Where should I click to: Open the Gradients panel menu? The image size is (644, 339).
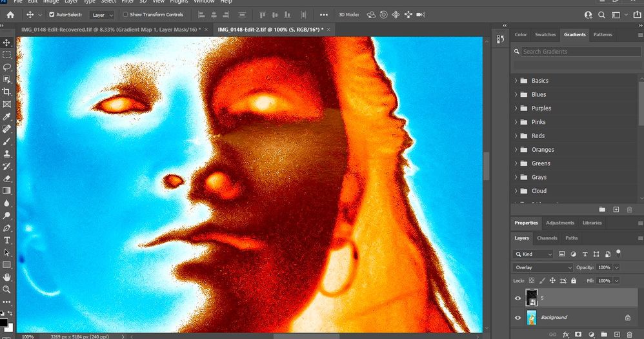pos(640,36)
